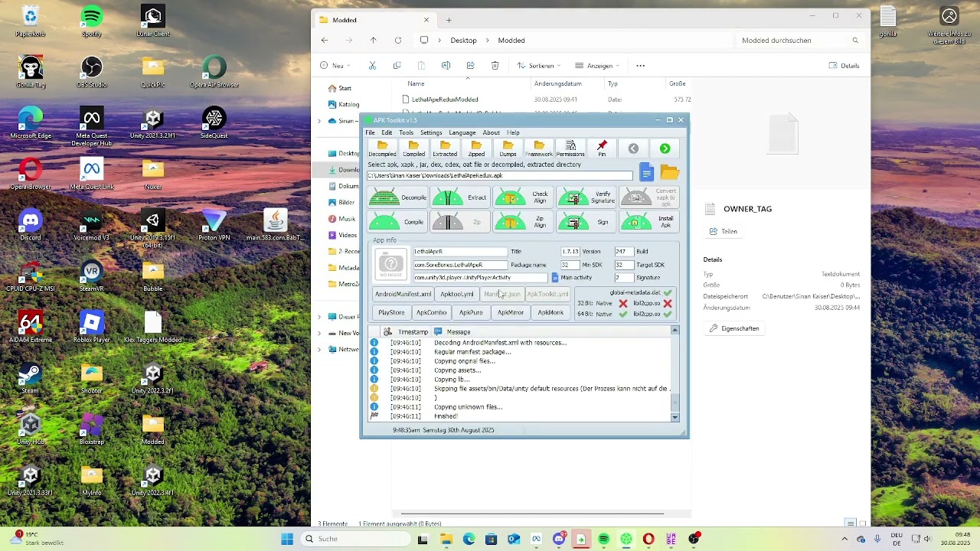Open the ApkPure link button

tap(471, 312)
